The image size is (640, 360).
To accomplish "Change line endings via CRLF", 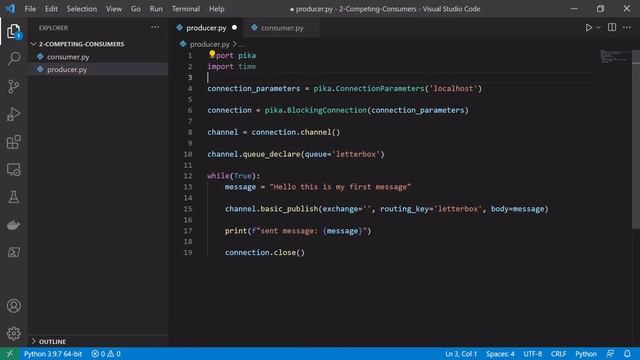I will (x=558, y=354).
